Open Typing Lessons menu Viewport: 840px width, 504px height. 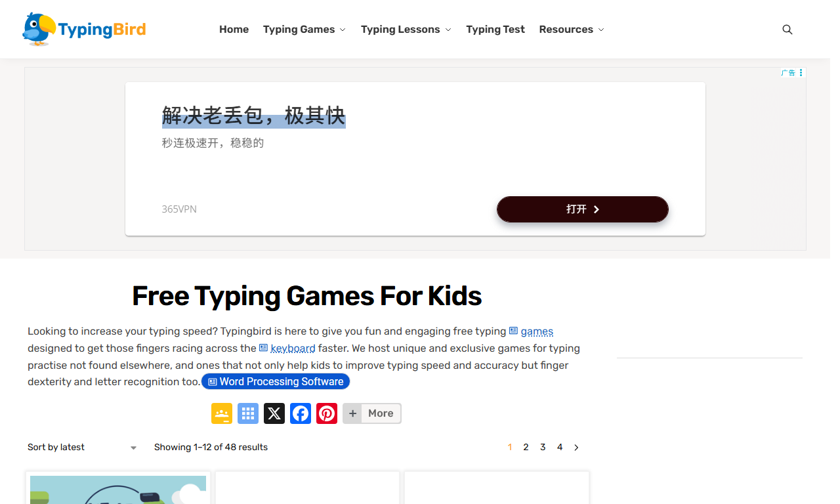tap(400, 30)
